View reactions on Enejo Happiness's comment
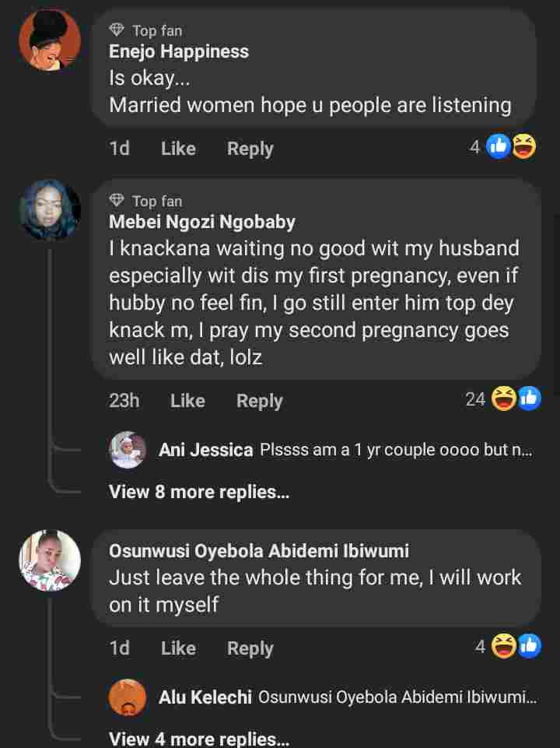The width and height of the screenshot is (560, 748). 511,146
